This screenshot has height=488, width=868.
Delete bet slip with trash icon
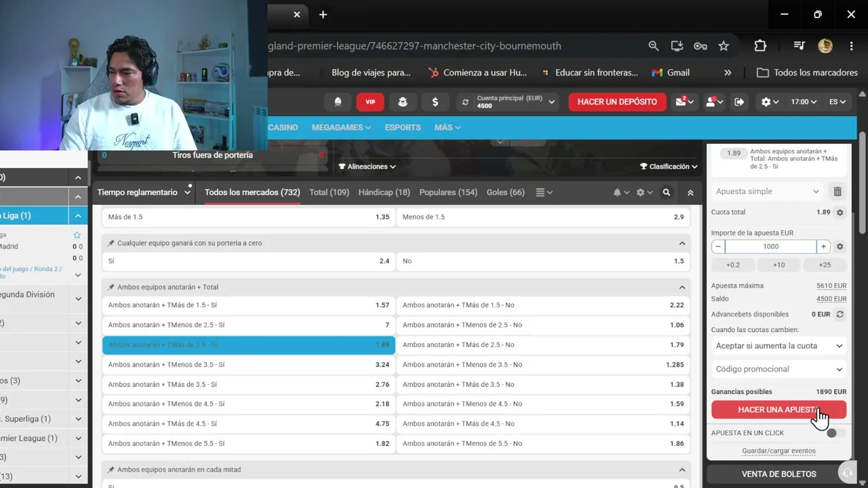837,192
